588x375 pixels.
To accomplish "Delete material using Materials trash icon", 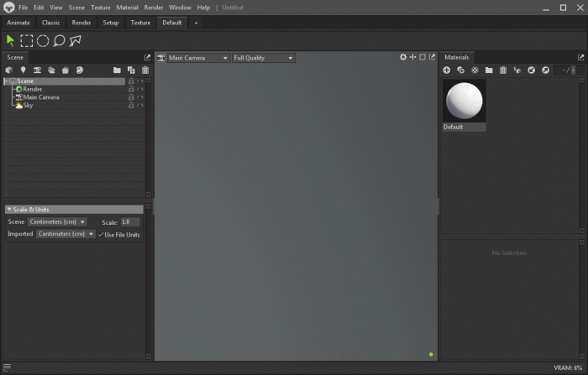I will tap(503, 70).
